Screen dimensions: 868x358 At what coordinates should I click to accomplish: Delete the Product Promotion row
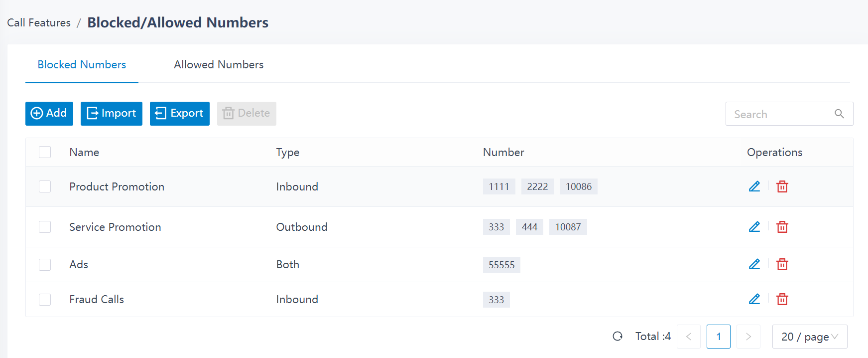pyautogui.click(x=782, y=186)
